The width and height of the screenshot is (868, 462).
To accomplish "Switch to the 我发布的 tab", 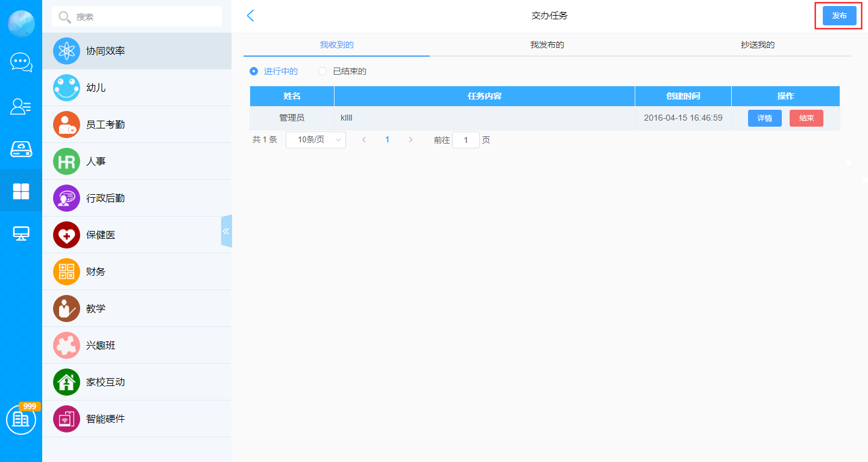I will point(547,45).
